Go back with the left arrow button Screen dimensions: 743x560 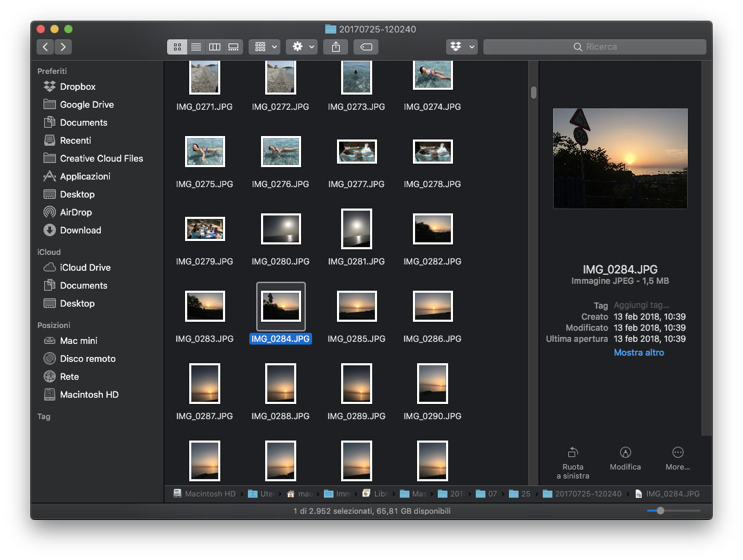pyautogui.click(x=46, y=47)
